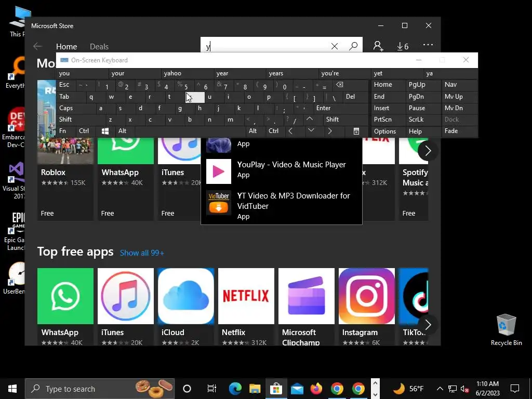The image size is (532, 399).
Task: Expand hidden system tray icons arrow
Action: coord(440,389)
